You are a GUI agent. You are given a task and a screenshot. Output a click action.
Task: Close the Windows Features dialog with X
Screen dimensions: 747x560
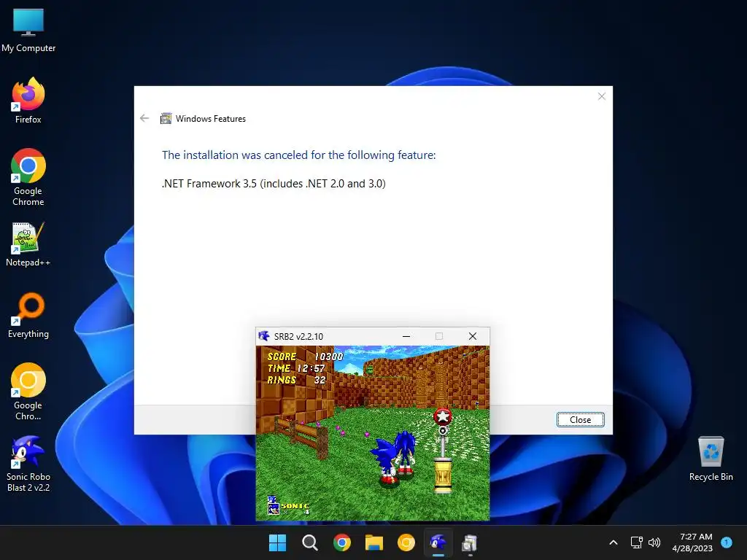(x=602, y=96)
